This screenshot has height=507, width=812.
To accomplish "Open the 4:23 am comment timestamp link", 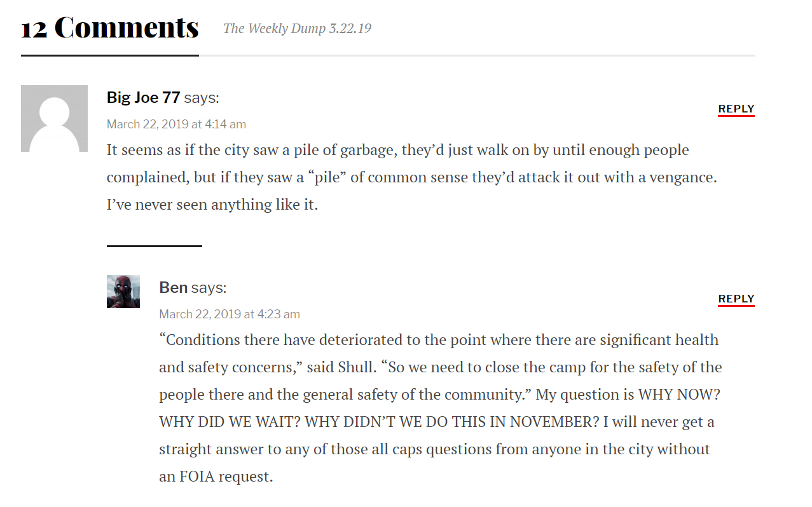I will click(x=229, y=314).
